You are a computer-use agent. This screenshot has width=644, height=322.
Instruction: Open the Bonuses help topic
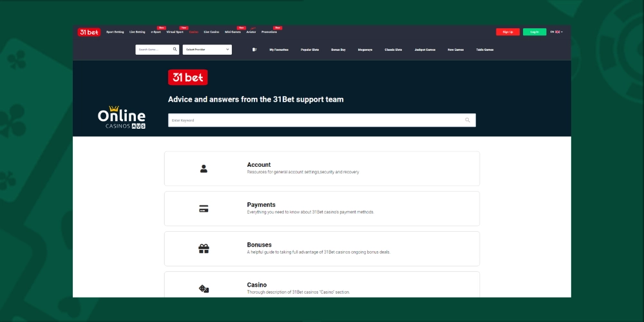322,249
